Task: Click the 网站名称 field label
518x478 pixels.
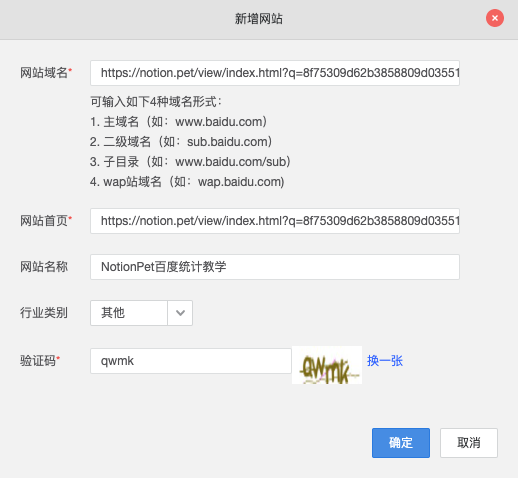Action: coord(44,267)
